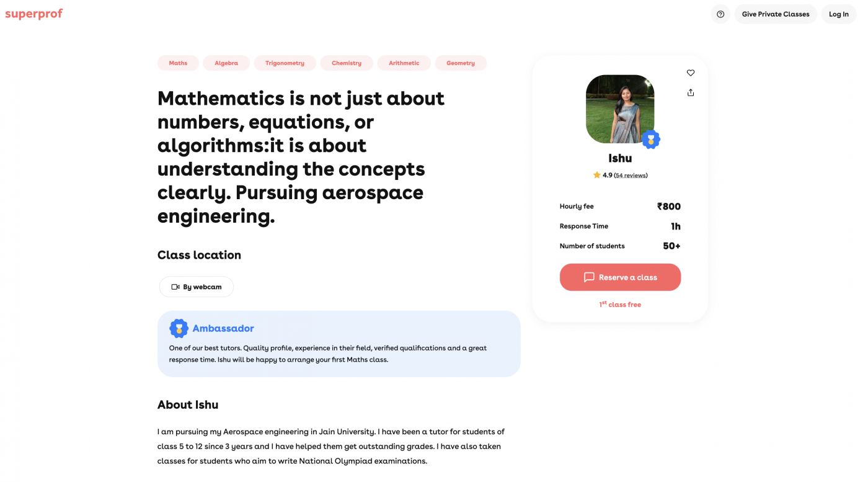Image resolution: width=868 pixels, height=482 pixels.
Task: Click the By webcam location chip
Action: [197, 287]
